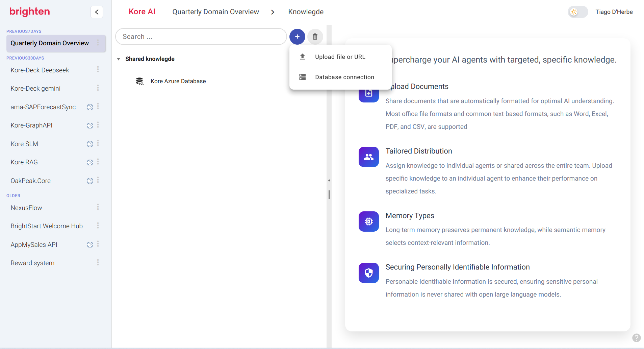
Task: Open Kore RAG in sidebar
Action: click(24, 162)
